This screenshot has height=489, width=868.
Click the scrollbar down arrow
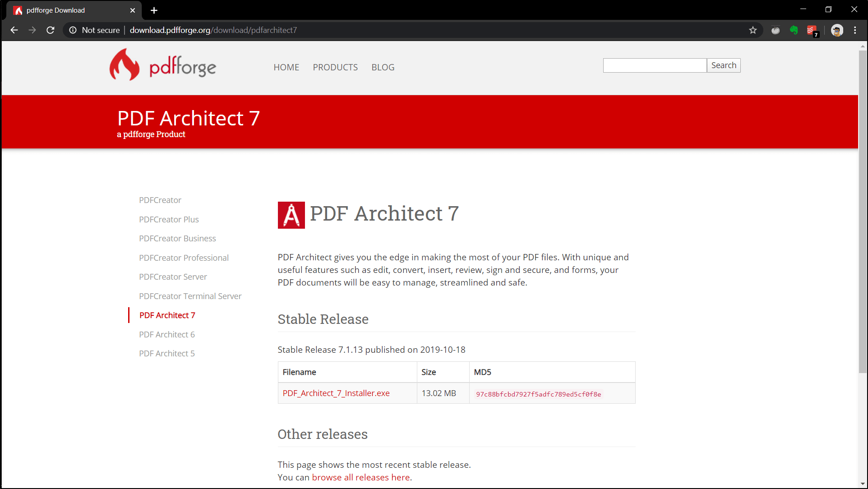pos(863,484)
